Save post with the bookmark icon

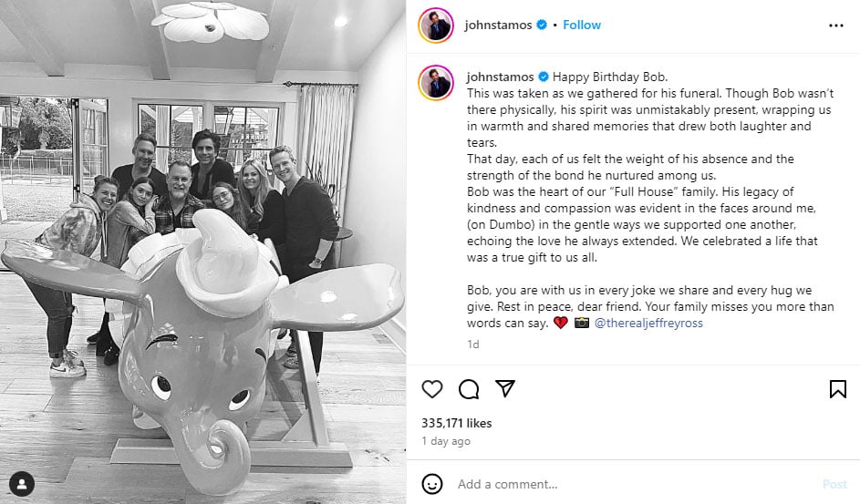[837, 389]
